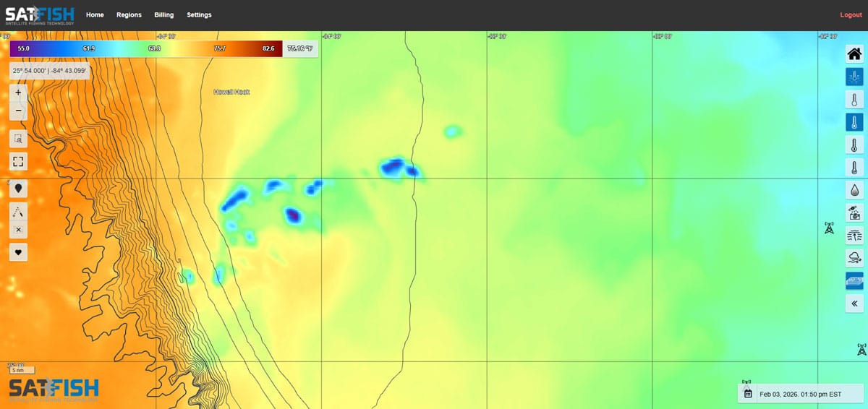Select the zoom-to-area box tool
The image size is (868, 409).
(18, 138)
